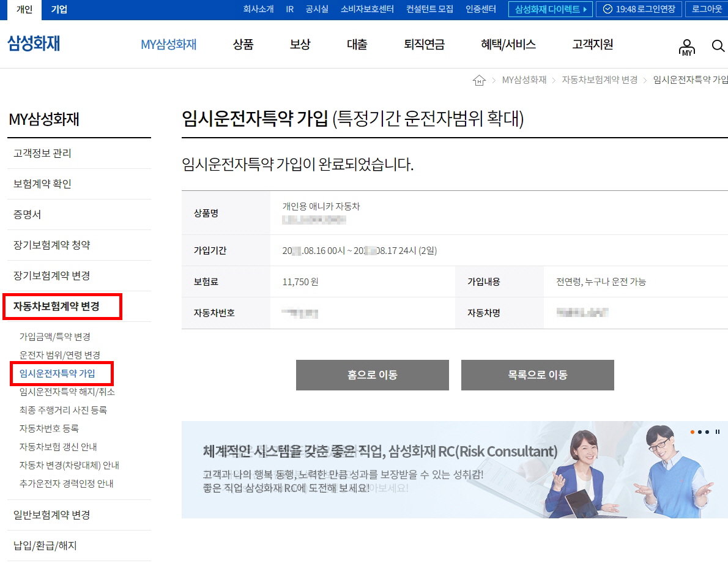Click the clock icon in 로그인연장 button
Screen dimensions: 728x563
(607, 9)
